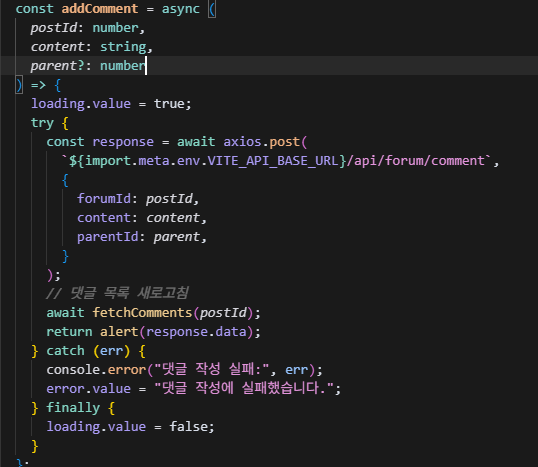Click 'loading.value = true;' statement
This screenshot has height=467, width=538.
[111, 104]
